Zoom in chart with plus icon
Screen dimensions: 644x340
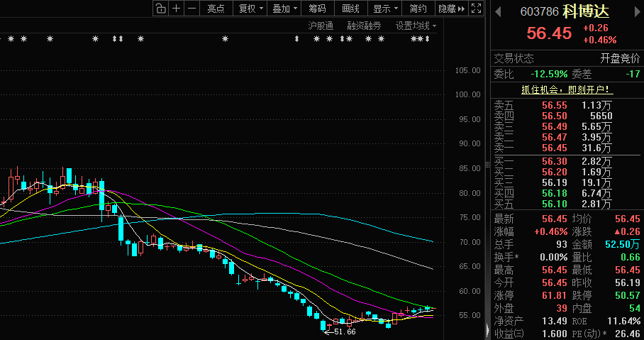(x=176, y=9)
